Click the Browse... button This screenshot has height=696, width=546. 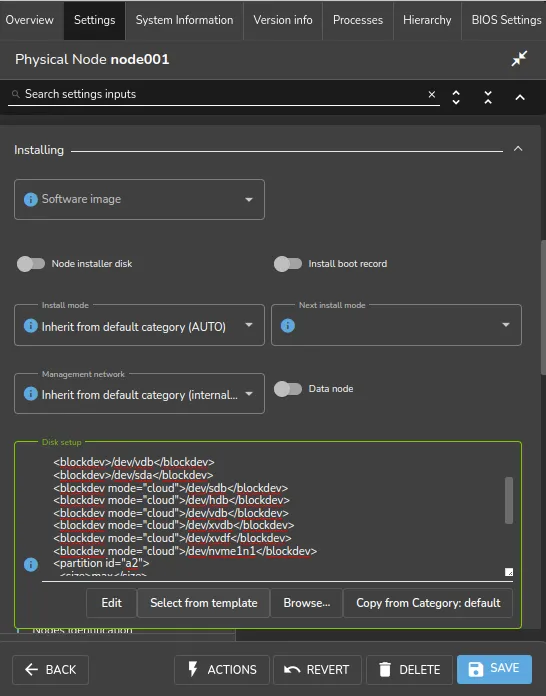pos(307,603)
